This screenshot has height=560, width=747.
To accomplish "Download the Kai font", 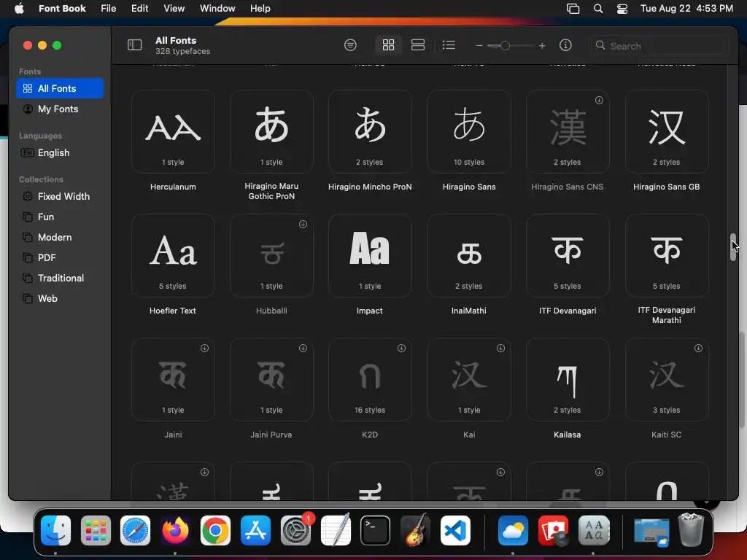I will click(x=500, y=349).
